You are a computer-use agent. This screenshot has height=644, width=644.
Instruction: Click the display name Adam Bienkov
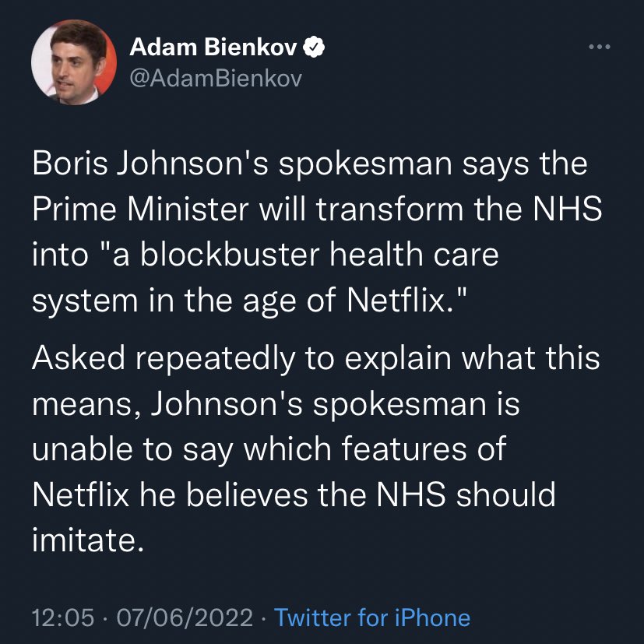click(213, 48)
